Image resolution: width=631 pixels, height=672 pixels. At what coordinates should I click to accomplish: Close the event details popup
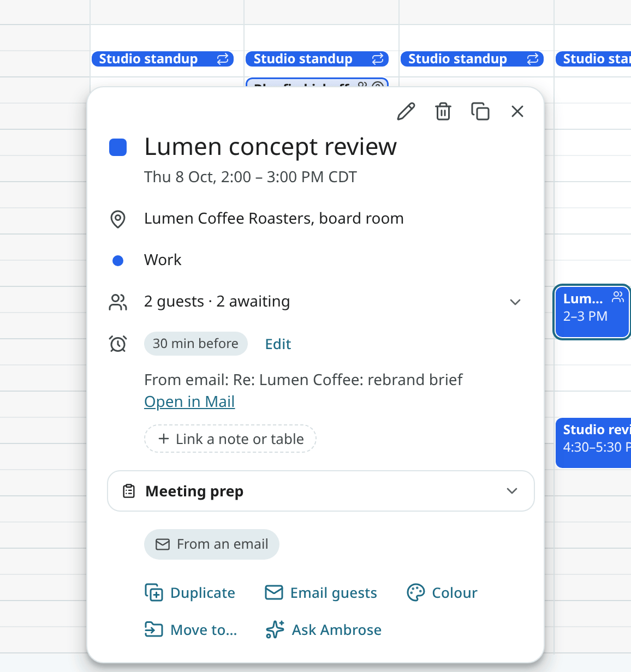click(517, 111)
